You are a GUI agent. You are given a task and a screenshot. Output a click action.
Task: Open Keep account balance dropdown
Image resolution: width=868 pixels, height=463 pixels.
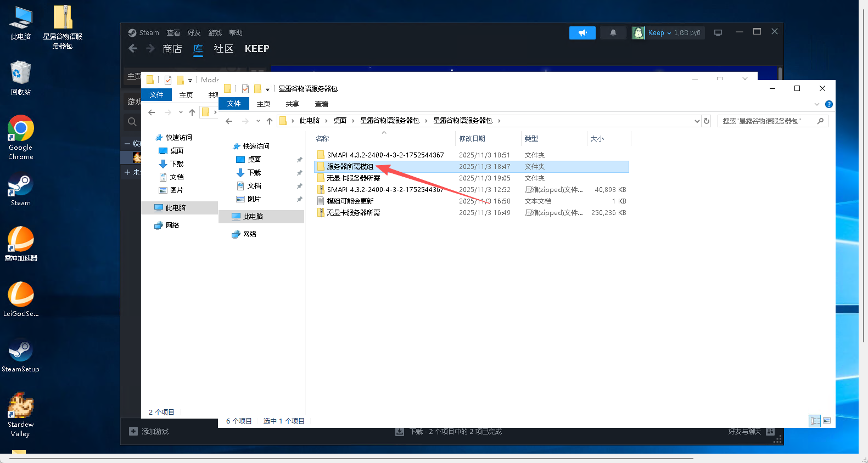[x=668, y=33]
